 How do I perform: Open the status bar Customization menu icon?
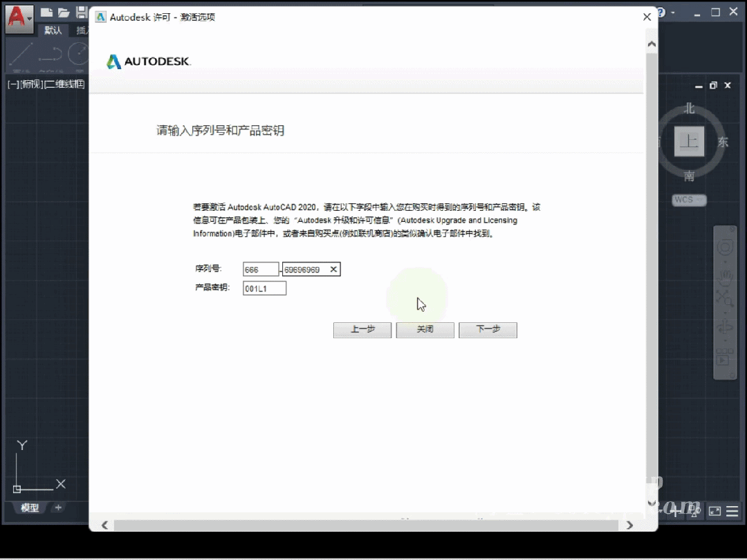pyautogui.click(x=732, y=512)
